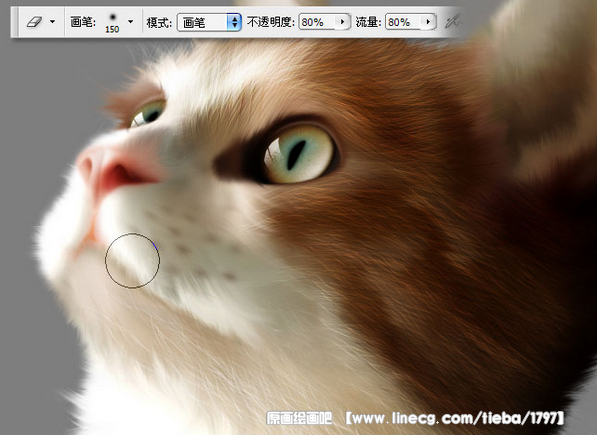Click the 画笔 label before brush preview

coord(83,22)
